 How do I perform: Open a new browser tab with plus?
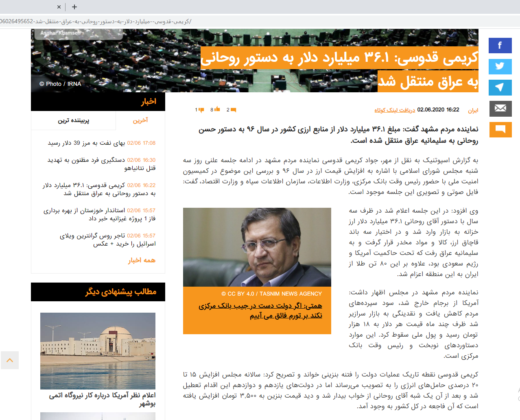(x=74, y=7)
